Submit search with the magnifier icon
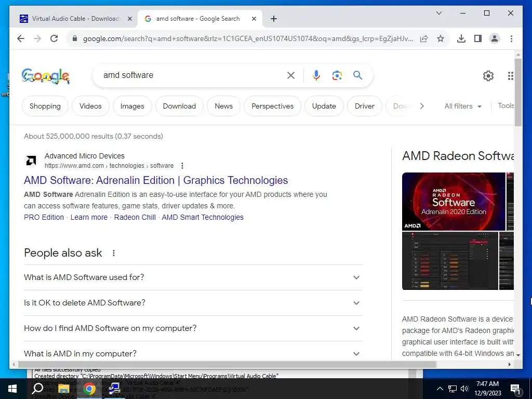Viewport: 532px width, 399px height. tap(357, 75)
